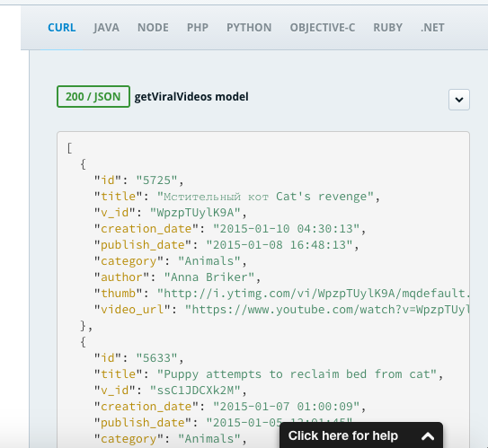
Task: Switch to the .NET tab
Action: coord(432,28)
